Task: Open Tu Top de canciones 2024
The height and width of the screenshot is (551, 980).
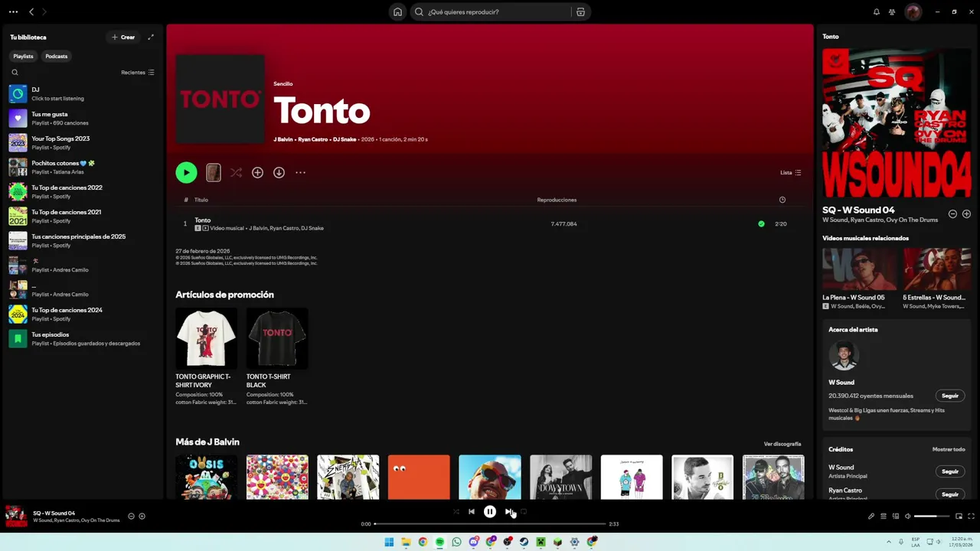Action: pos(83,314)
